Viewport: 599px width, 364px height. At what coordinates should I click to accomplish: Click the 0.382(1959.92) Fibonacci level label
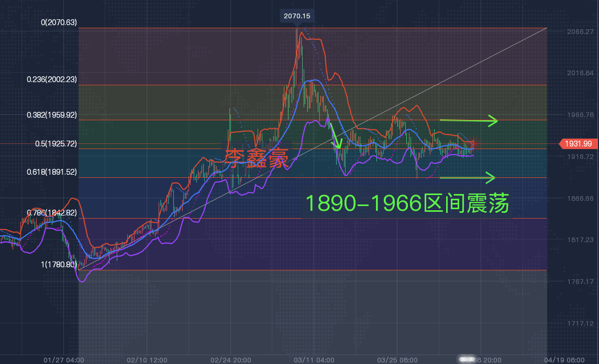click(x=52, y=115)
